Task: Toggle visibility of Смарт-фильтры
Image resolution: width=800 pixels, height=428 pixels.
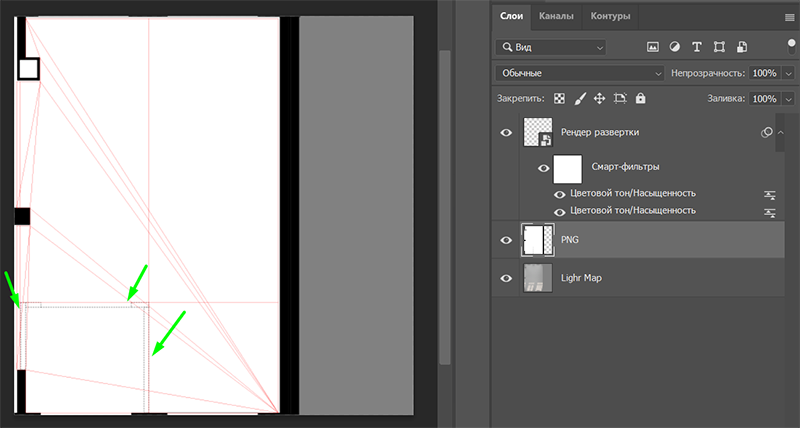Action: click(543, 168)
